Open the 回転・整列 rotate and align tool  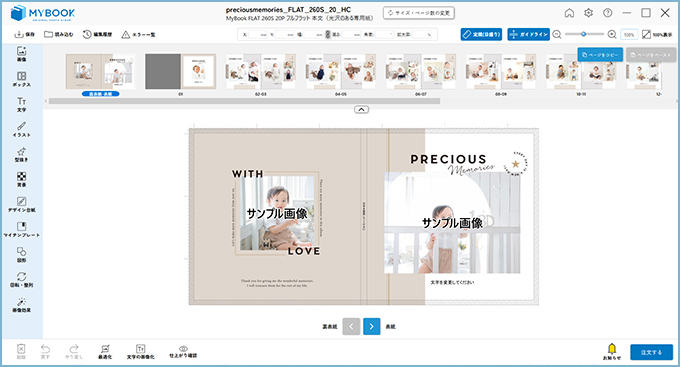21,280
